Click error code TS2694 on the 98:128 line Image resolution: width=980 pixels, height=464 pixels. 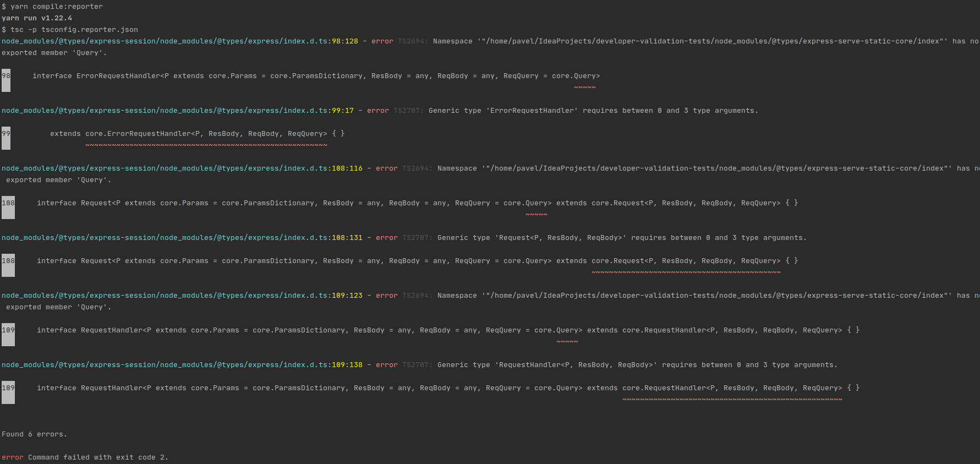coord(413,41)
